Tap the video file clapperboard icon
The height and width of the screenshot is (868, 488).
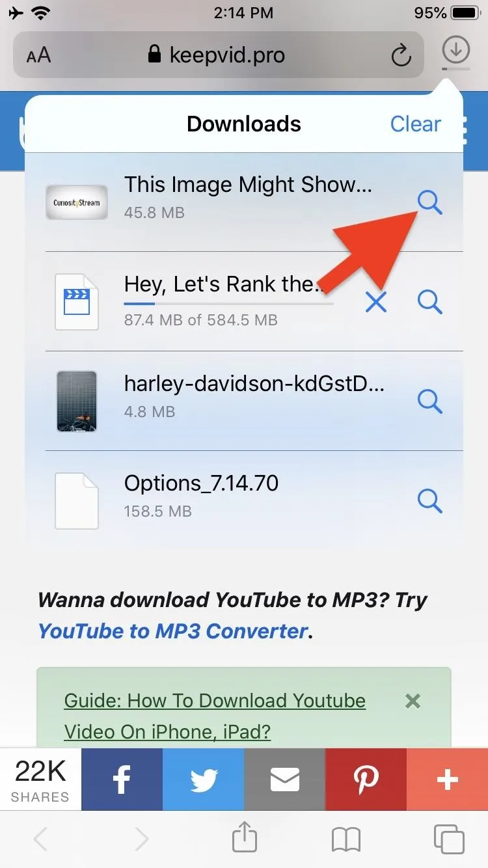[77, 302]
